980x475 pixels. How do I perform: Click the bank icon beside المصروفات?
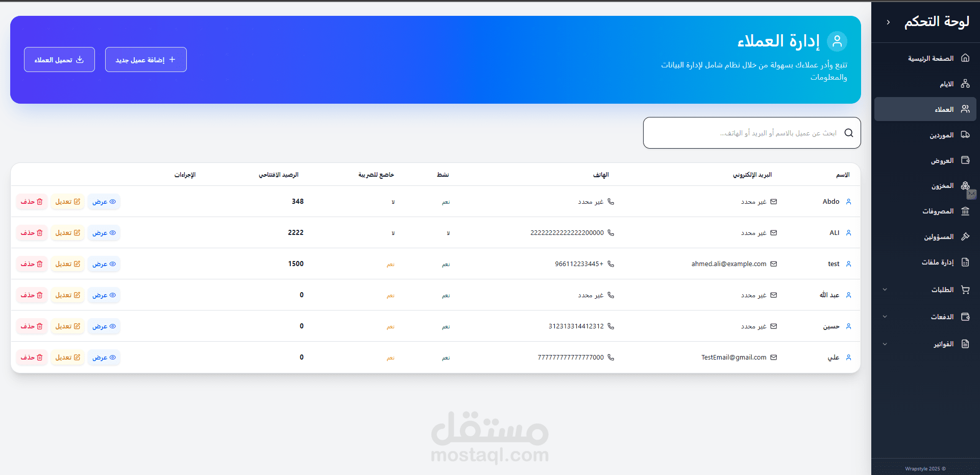pyautogui.click(x=965, y=211)
